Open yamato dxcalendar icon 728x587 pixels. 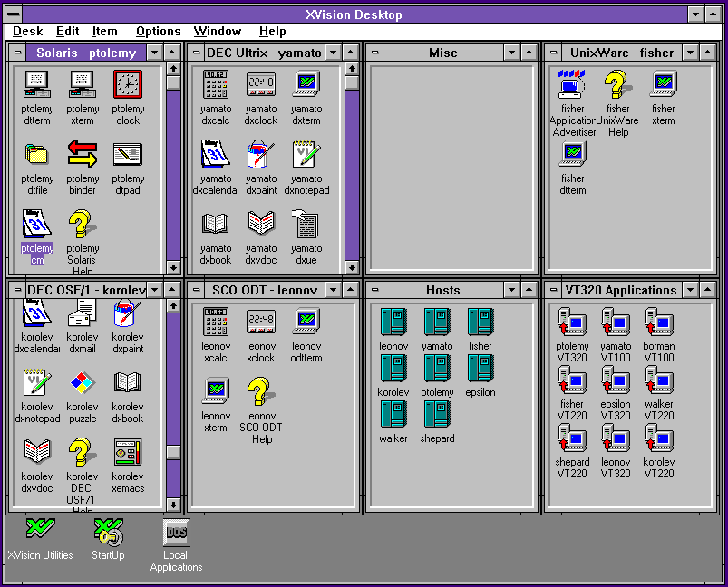(216, 154)
